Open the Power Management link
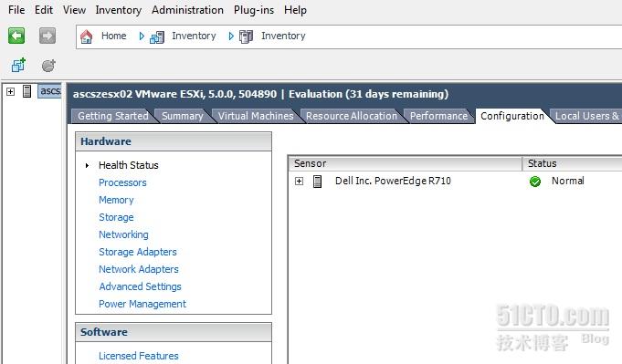The height and width of the screenshot is (364, 622). (142, 304)
